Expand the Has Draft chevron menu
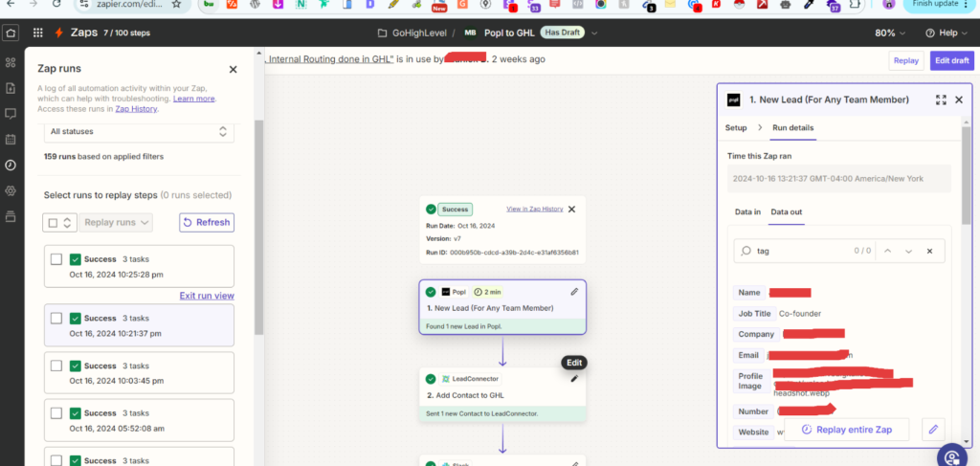 click(x=594, y=33)
